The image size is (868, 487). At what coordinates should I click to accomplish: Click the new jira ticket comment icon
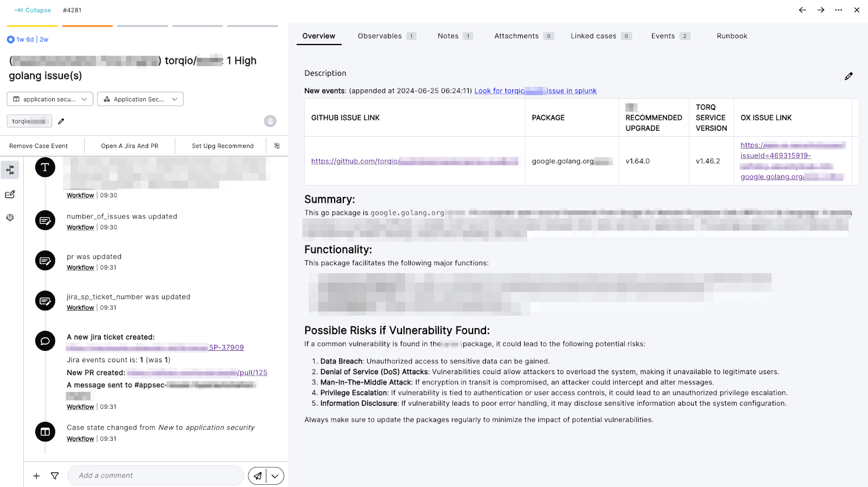point(45,341)
